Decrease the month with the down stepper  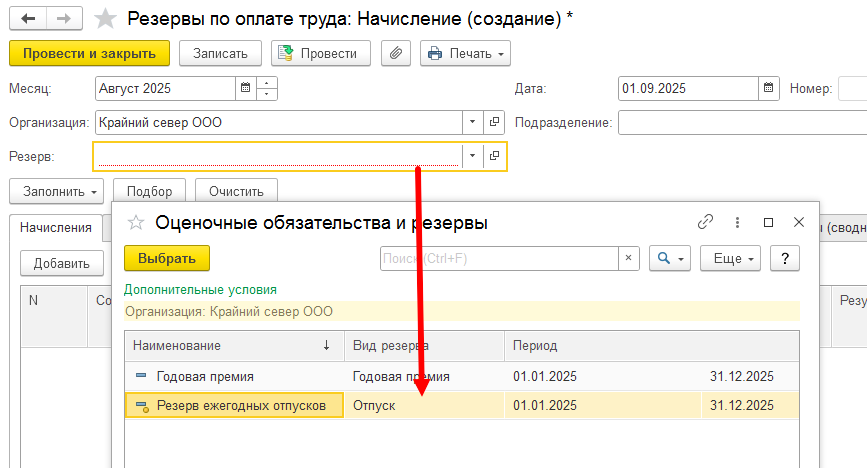267,94
